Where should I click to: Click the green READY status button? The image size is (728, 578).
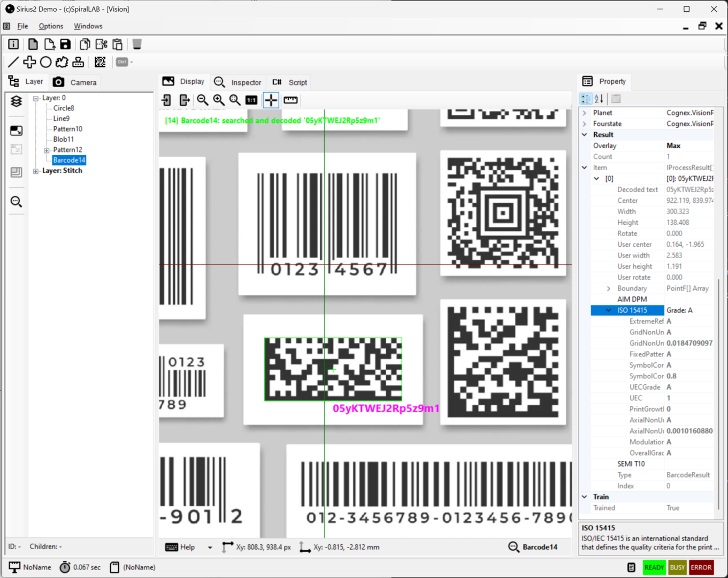point(654,567)
